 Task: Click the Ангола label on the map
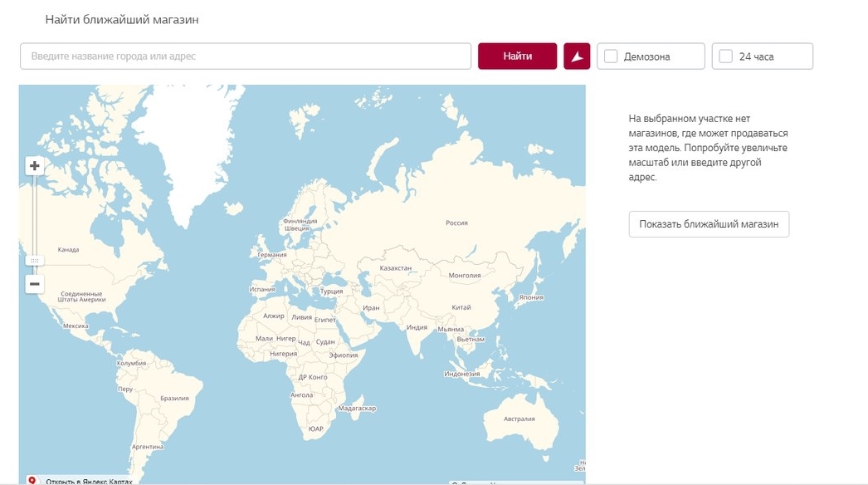tap(301, 394)
